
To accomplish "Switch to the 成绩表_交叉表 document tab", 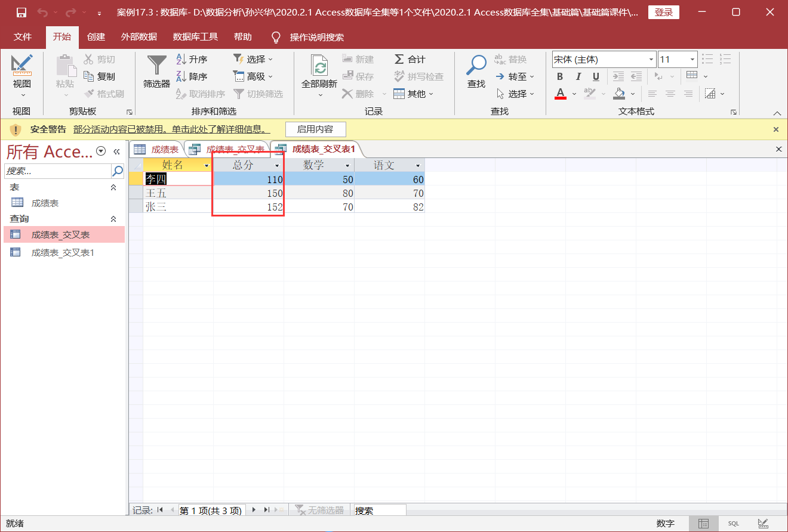I will coord(227,149).
